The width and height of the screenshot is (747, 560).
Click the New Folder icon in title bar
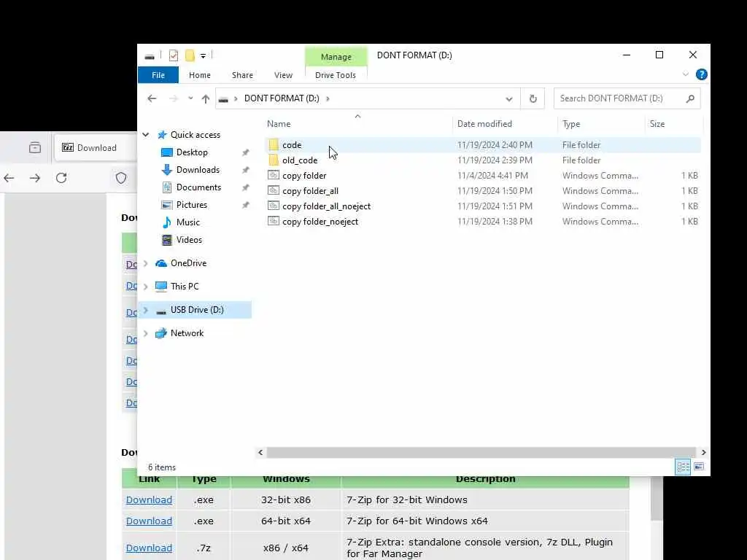click(190, 55)
